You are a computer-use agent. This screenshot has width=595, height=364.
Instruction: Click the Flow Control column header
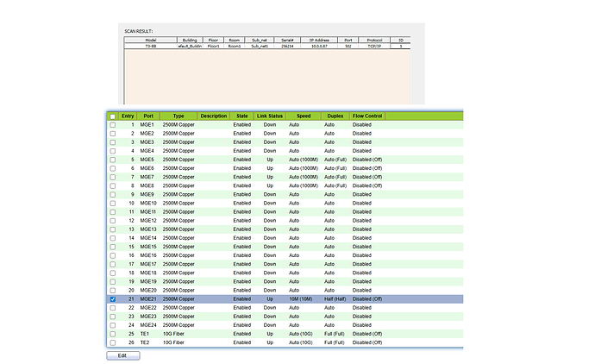pyautogui.click(x=367, y=116)
